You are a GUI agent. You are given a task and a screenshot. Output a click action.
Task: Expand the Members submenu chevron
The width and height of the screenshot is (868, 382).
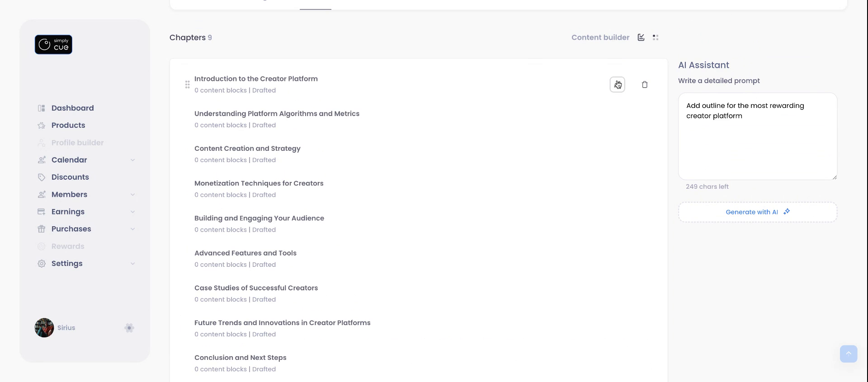pos(132,195)
